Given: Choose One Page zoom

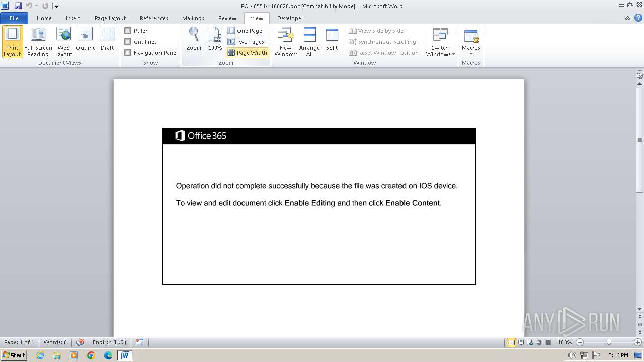Looking at the screenshot, I should [245, 31].
